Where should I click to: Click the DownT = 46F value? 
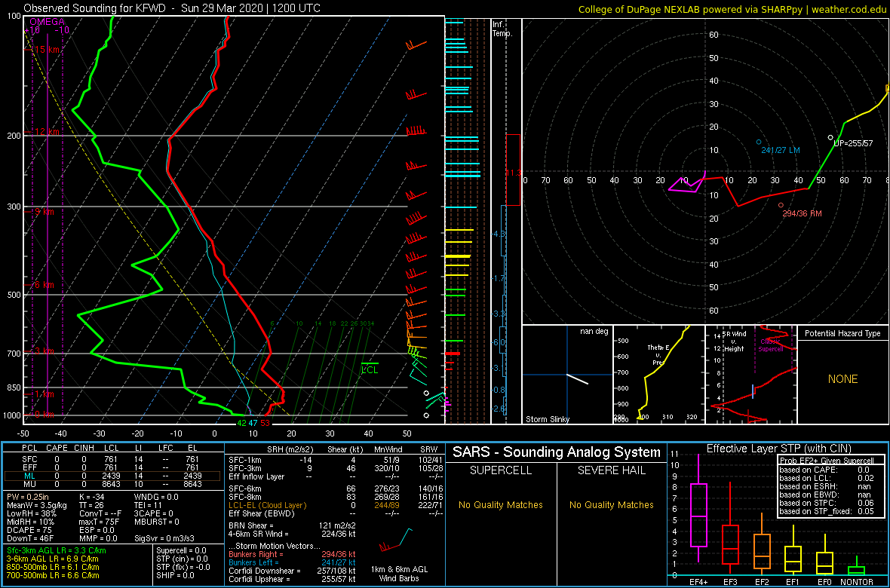[x=29, y=538]
